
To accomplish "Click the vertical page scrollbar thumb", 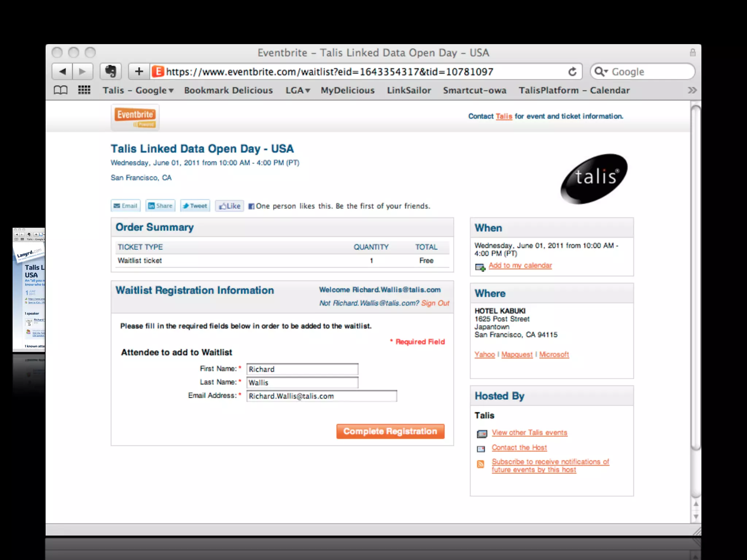I will [x=696, y=277].
